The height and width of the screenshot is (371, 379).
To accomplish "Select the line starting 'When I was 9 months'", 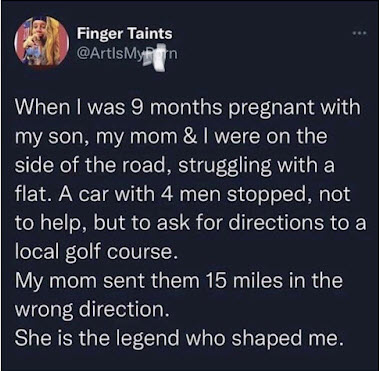I will click(x=187, y=110).
